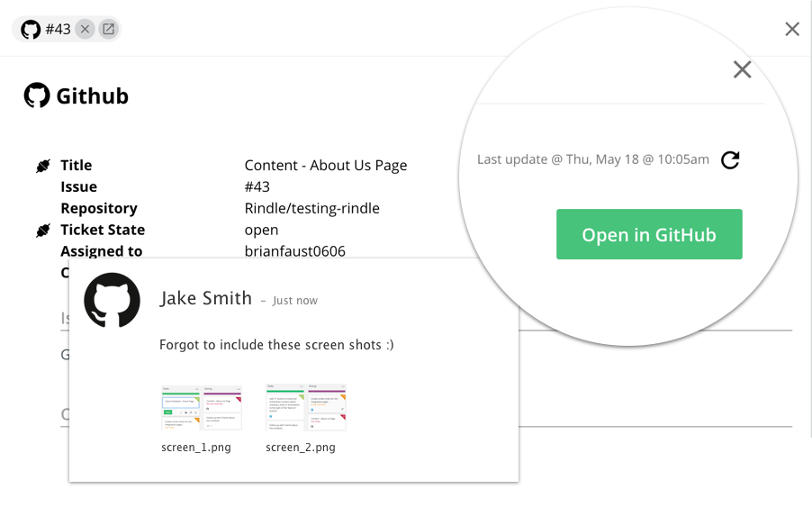Click the 'Jake Smith' commenter name

pos(205,298)
